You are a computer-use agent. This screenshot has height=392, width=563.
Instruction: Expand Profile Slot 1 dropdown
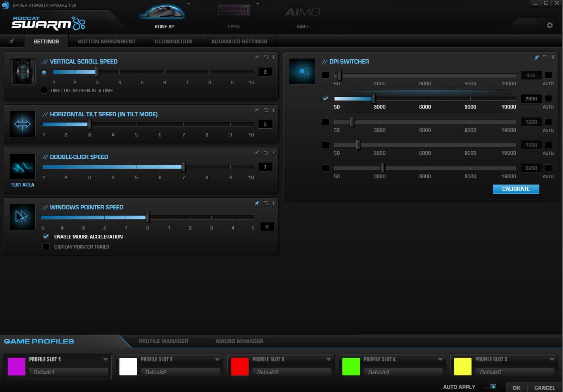click(105, 359)
